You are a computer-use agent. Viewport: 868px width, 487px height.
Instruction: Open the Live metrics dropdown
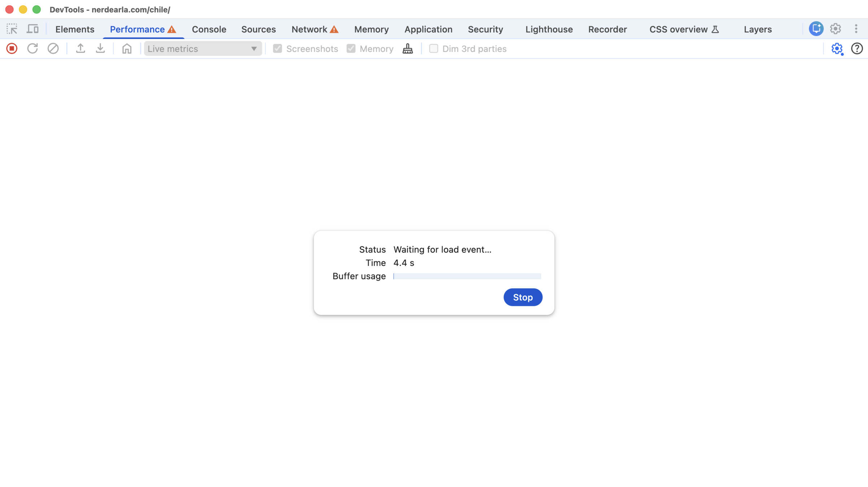[202, 49]
